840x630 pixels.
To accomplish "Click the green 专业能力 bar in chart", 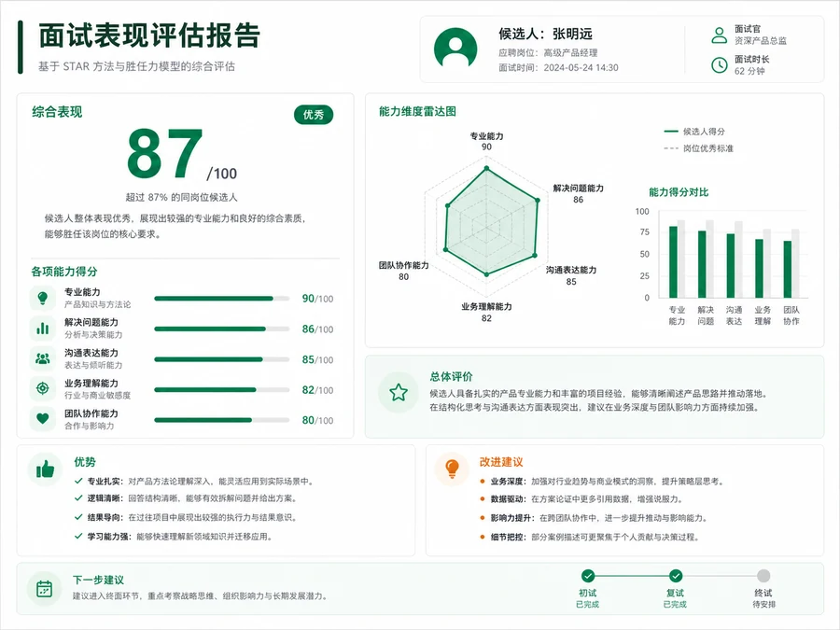I will click(x=673, y=262).
